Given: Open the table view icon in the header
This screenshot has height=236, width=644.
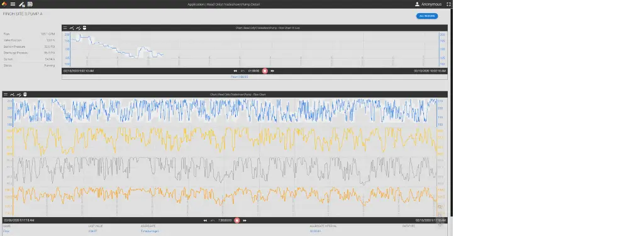Looking at the screenshot, I should pos(30,4).
